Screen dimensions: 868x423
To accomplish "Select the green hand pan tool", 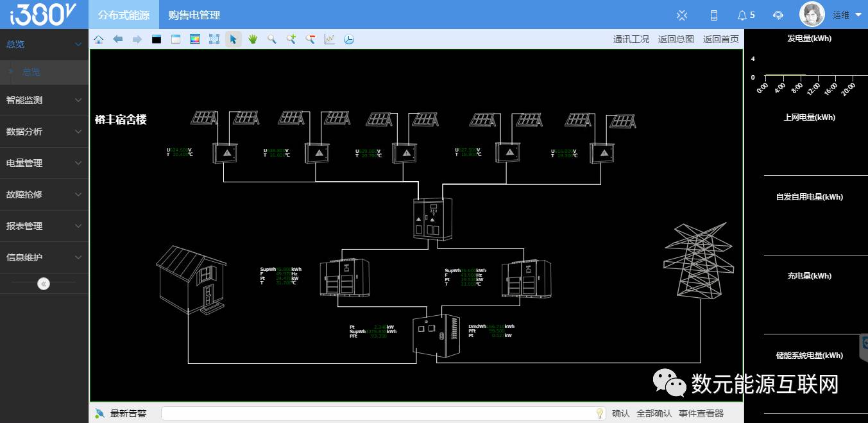I will click(x=253, y=39).
